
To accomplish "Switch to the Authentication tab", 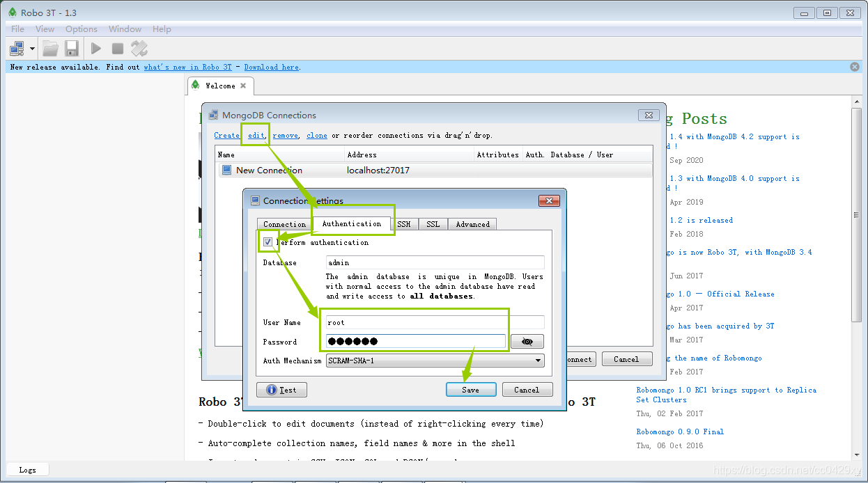I will [x=351, y=223].
